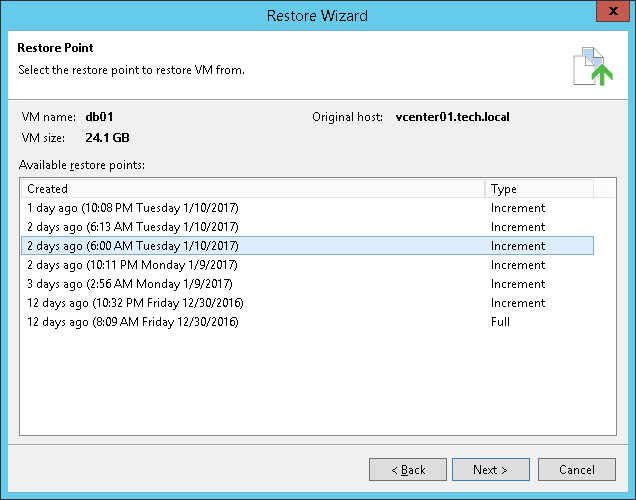Select the 6:00 AM Tuesday 1/10/2017 restore point
This screenshot has height=500, width=636.
coord(133,246)
